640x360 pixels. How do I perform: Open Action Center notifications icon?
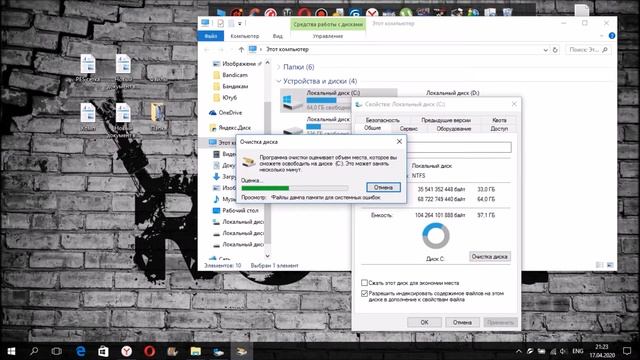point(627,351)
